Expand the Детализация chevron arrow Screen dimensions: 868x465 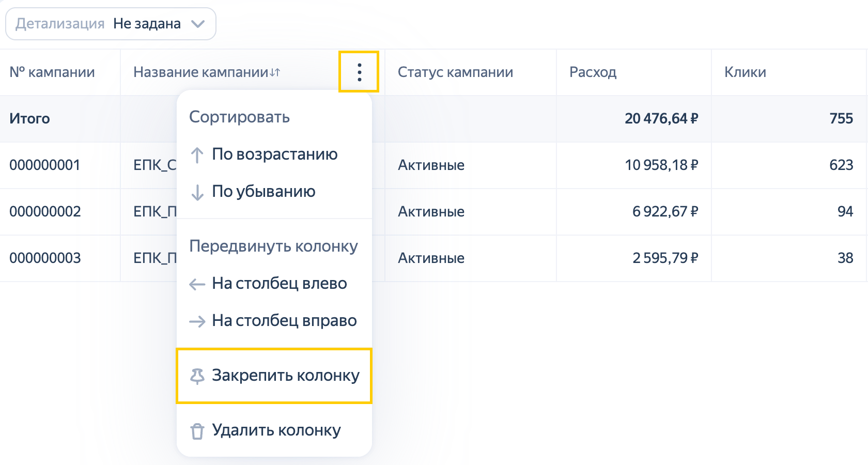pyautogui.click(x=198, y=24)
